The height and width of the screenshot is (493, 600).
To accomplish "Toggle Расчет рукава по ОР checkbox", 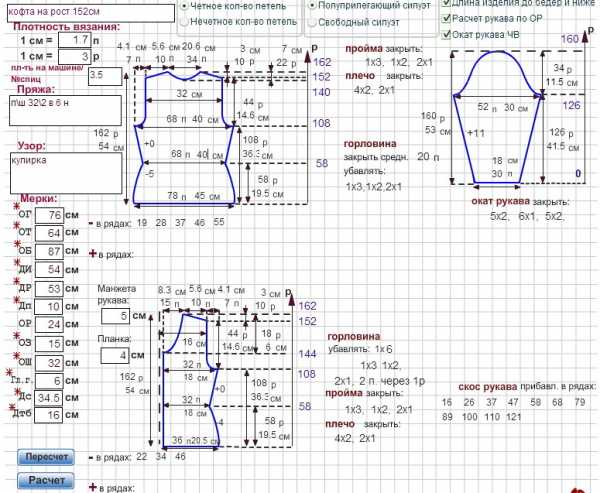I will click(x=446, y=18).
